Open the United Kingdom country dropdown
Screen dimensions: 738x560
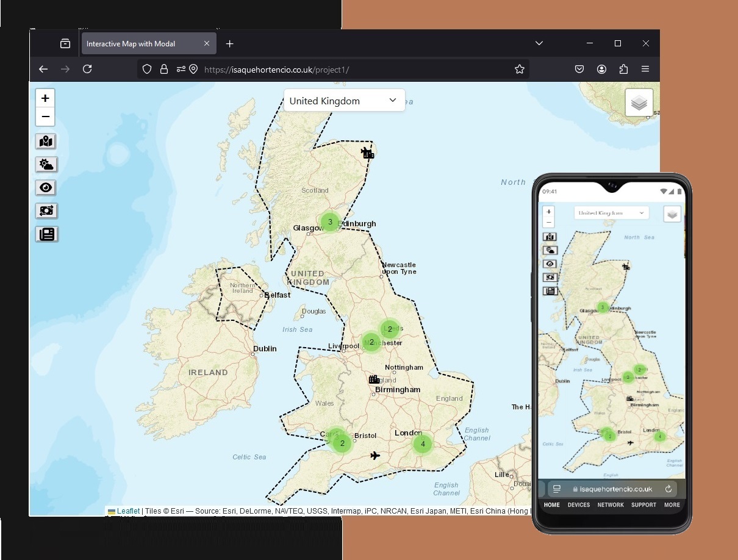pos(344,100)
